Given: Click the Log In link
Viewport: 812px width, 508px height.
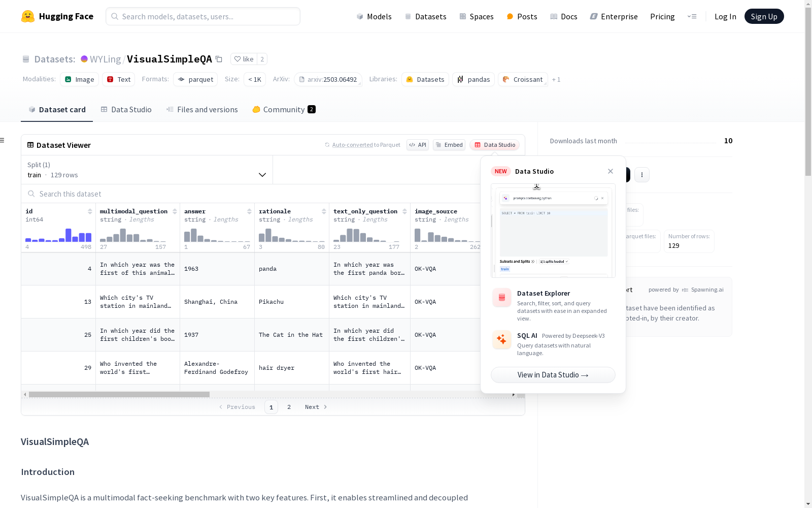Looking at the screenshot, I should [x=725, y=16].
